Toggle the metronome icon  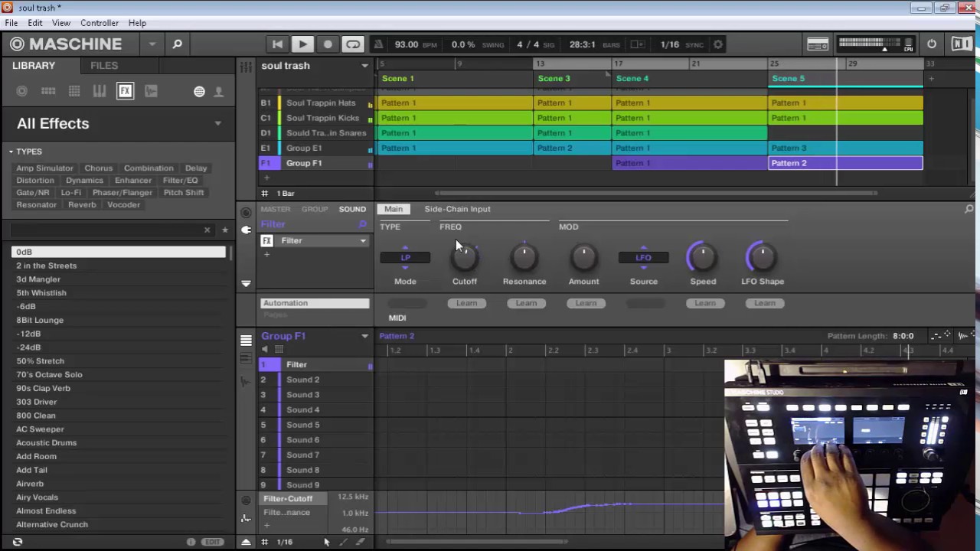(378, 44)
